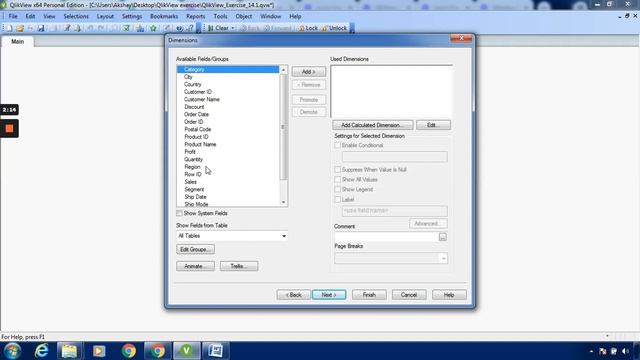This screenshot has height=360, width=640.
Task: Expand the Clear button dropdown arrow
Action: point(233,28)
